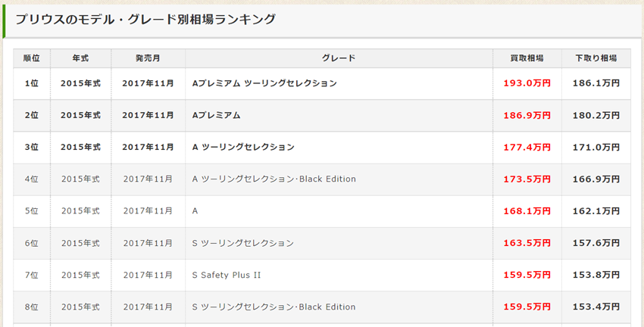Click the 下取り相場 column header
Image resolution: width=644 pixels, height=327 pixels.
596,58
